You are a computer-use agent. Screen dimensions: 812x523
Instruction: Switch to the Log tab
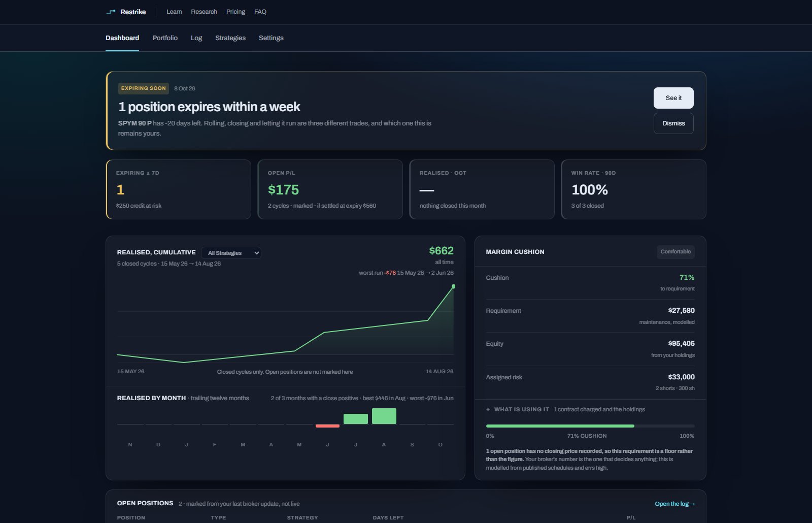click(196, 38)
